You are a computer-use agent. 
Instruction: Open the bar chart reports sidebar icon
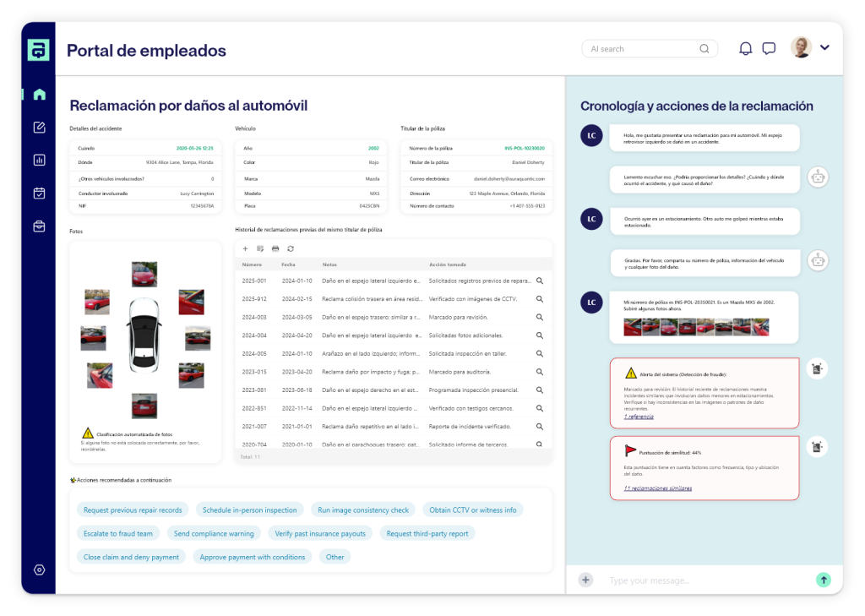click(x=39, y=160)
